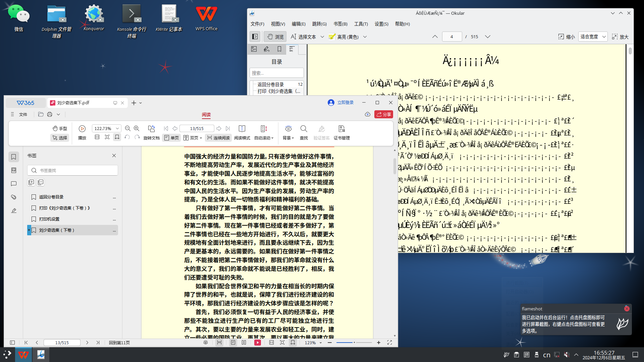Click Okular page number input field
Viewport: 644px width, 362px height.
451,37
